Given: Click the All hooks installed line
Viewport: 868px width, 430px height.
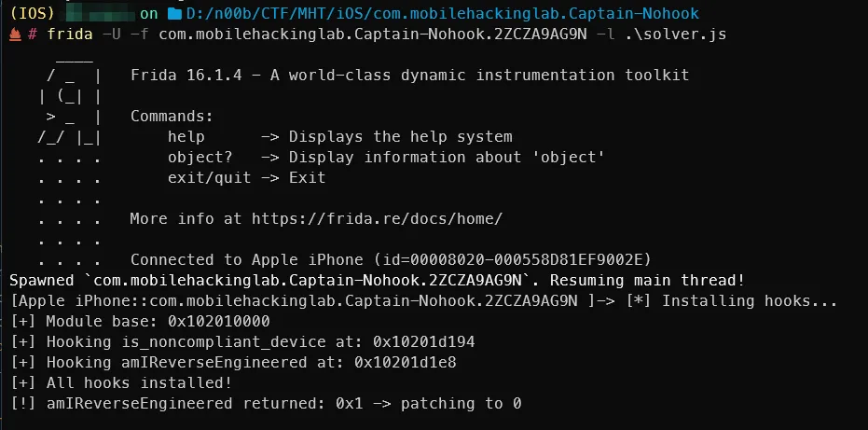Looking at the screenshot, I should pyautogui.click(x=134, y=382).
